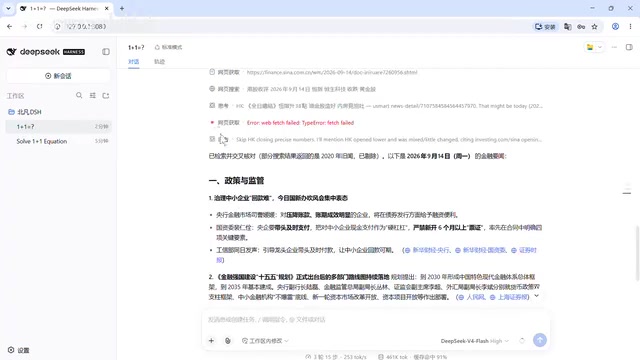Click the 安装 install app button
Viewport: 640px width, 360px height.
pos(545,27)
